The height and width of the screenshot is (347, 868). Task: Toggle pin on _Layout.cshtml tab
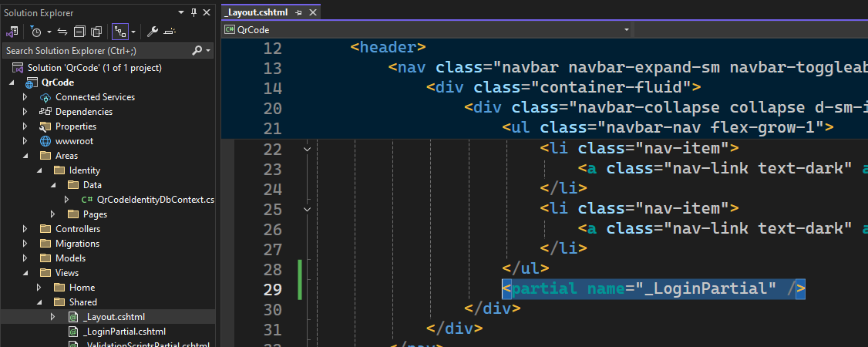pyautogui.click(x=298, y=13)
